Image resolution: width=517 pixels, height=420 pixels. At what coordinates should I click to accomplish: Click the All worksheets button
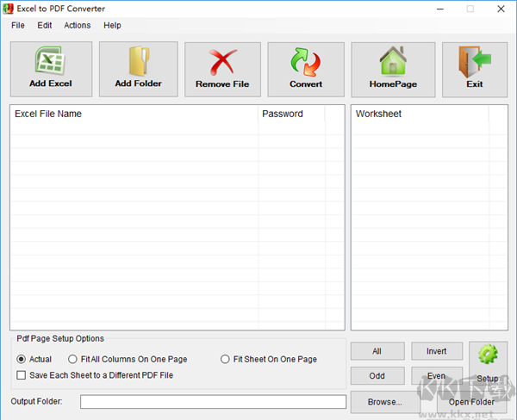tap(377, 351)
